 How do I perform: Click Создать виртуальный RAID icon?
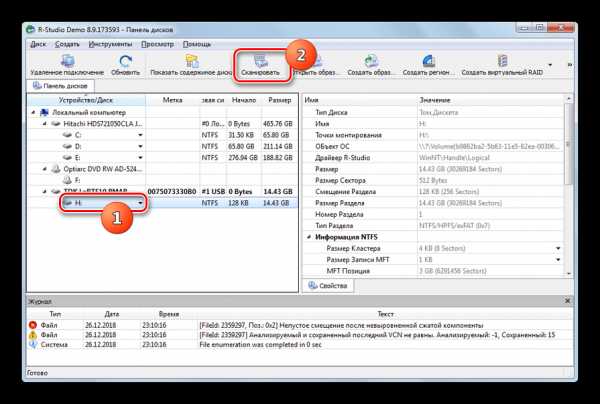502,61
